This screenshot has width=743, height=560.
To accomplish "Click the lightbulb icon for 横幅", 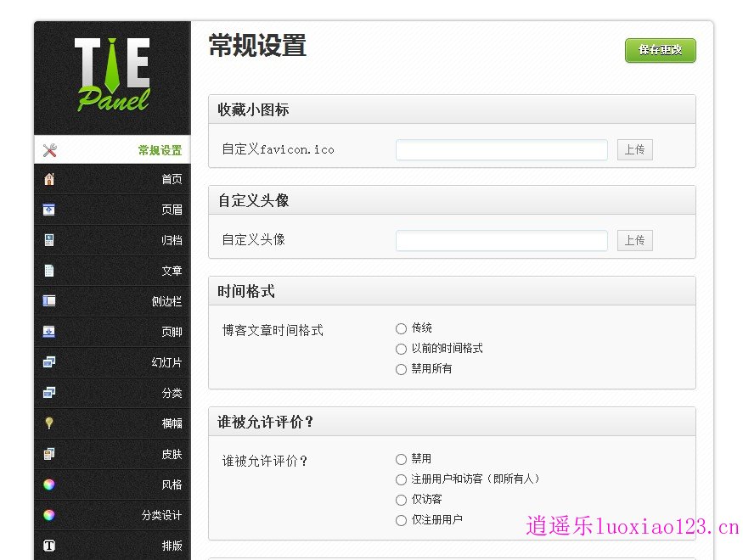I will point(48,423).
